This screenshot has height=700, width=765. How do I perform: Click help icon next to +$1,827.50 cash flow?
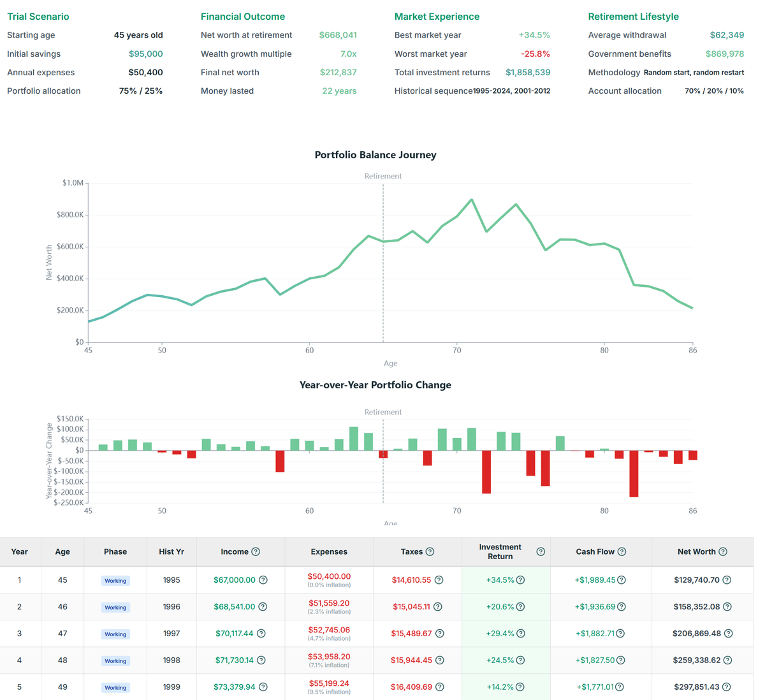[621, 660]
